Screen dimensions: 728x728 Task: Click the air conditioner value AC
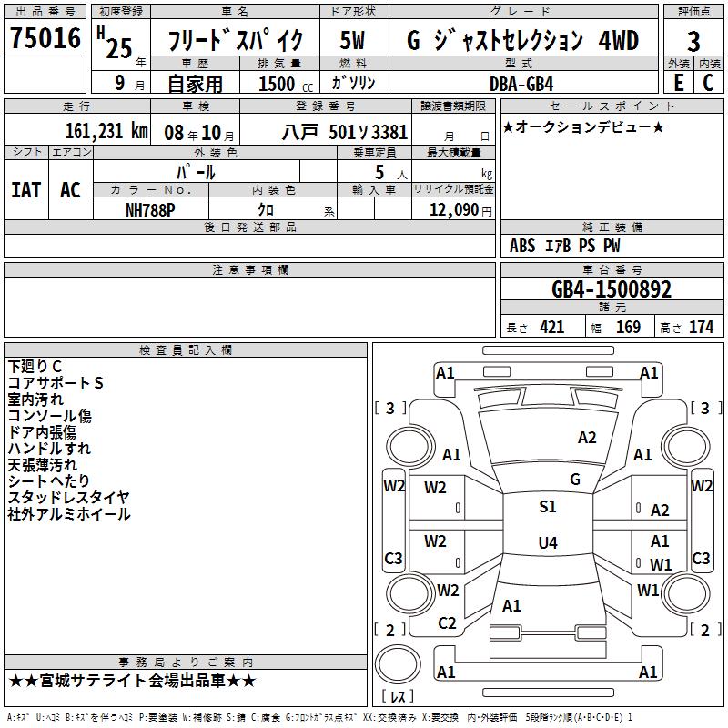[70, 189]
